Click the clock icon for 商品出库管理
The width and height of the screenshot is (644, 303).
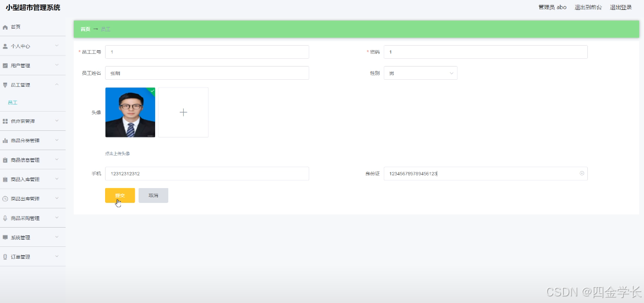click(x=5, y=199)
